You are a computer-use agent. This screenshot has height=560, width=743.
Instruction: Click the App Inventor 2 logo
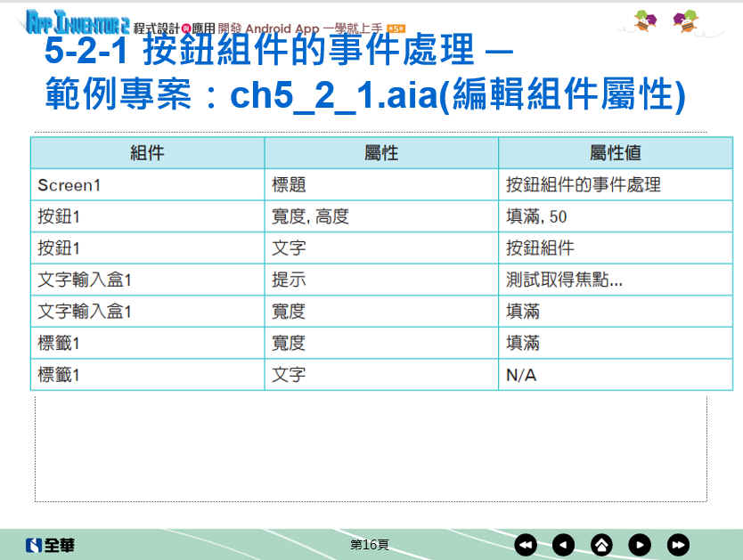click(x=78, y=20)
